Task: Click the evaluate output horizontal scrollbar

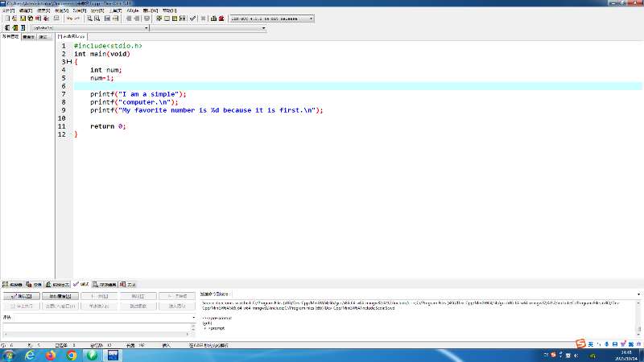Action: (97, 334)
